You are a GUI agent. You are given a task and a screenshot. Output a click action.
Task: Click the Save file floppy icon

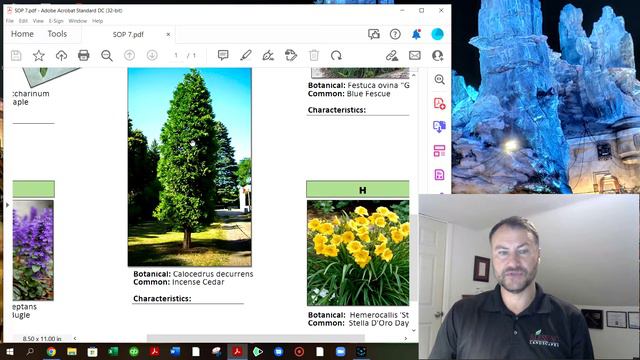[16, 56]
